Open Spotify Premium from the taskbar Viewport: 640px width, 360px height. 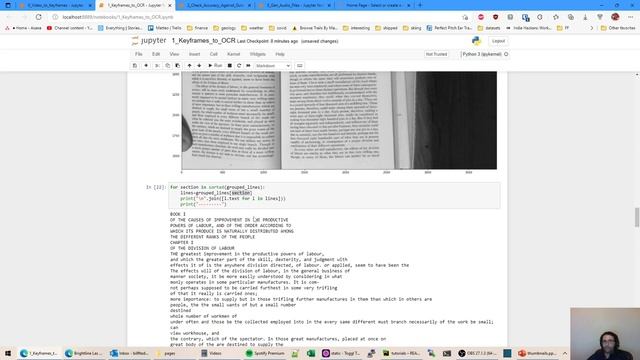pyautogui.click(x=264, y=353)
